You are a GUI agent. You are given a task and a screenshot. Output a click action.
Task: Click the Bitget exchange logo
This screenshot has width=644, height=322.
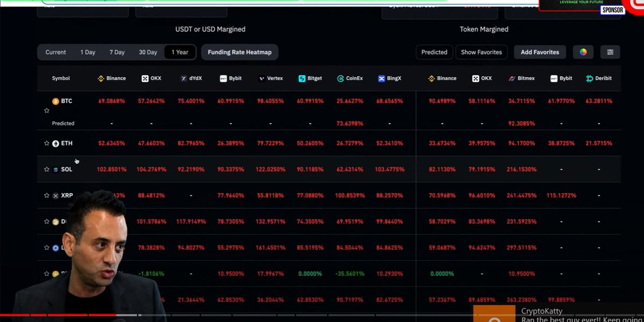click(301, 78)
